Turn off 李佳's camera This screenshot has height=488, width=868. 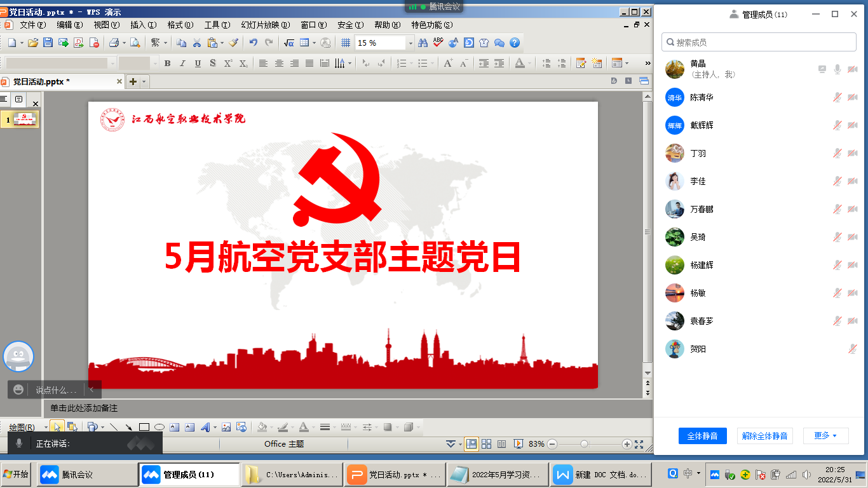click(852, 181)
